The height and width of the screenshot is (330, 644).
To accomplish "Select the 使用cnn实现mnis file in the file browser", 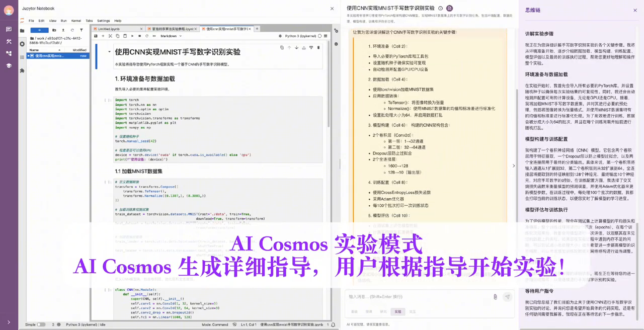I will tap(49, 56).
